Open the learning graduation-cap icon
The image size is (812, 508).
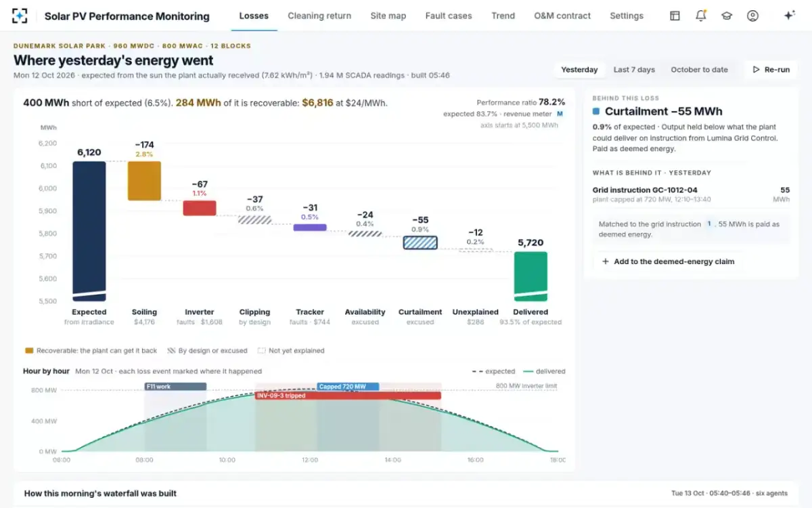point(727,16)
